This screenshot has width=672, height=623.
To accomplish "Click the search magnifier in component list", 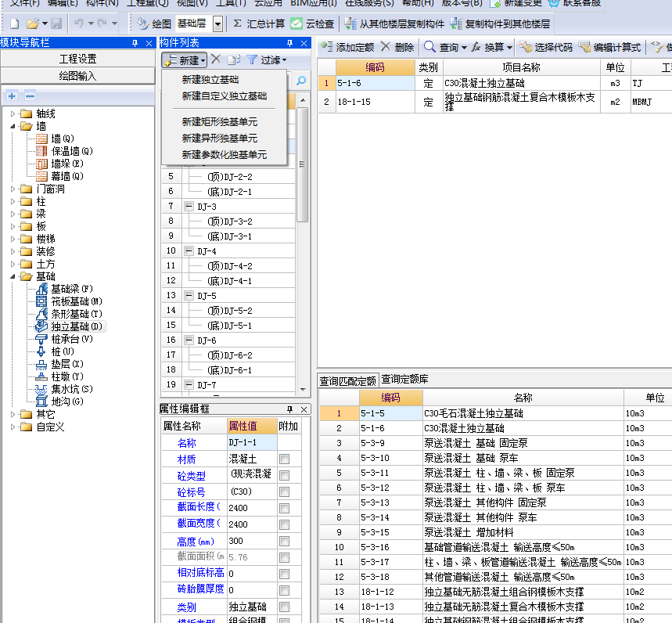I will click(301, 81).
